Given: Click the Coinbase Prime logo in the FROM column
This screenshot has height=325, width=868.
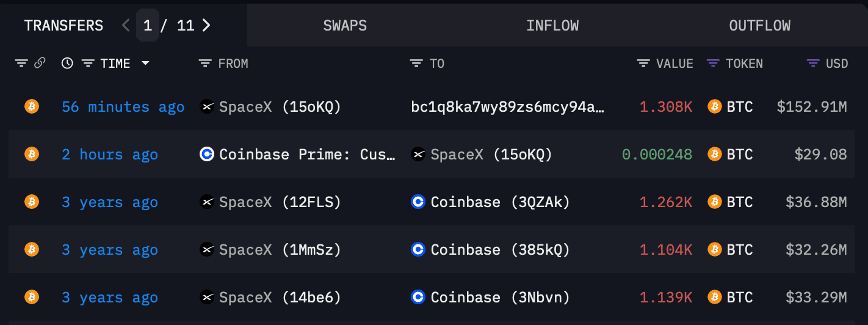Looking at the screenshot, I should (x=207, y=155).
